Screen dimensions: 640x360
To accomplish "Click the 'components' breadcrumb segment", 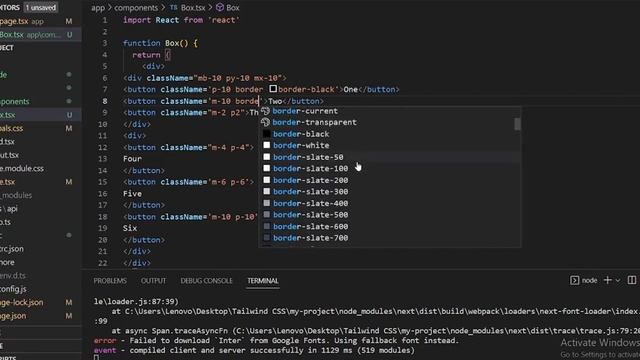I will pyautogui.click(x=136, y=8).
